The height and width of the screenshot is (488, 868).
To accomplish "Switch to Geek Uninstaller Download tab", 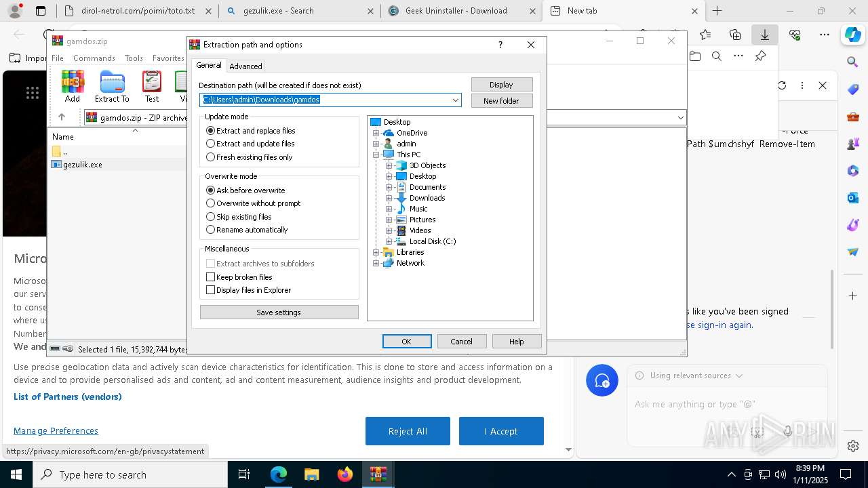I will click(x=456, y=11).
